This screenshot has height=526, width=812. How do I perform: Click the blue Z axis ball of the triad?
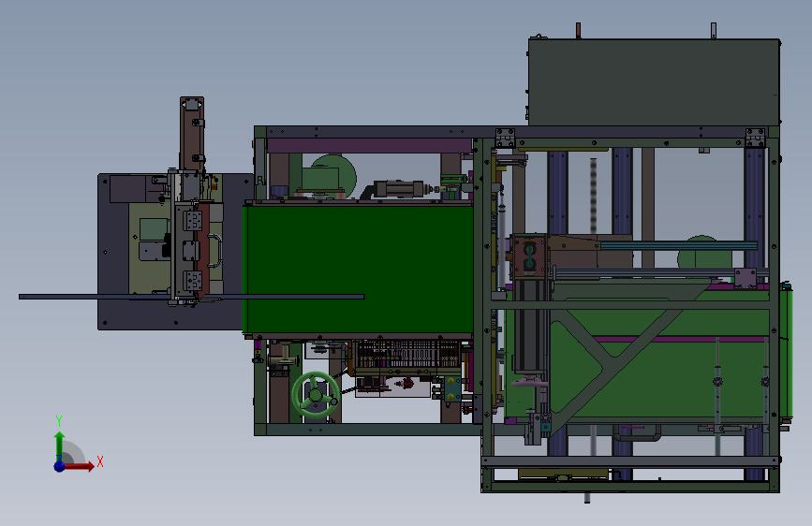(x=59, y=466)
